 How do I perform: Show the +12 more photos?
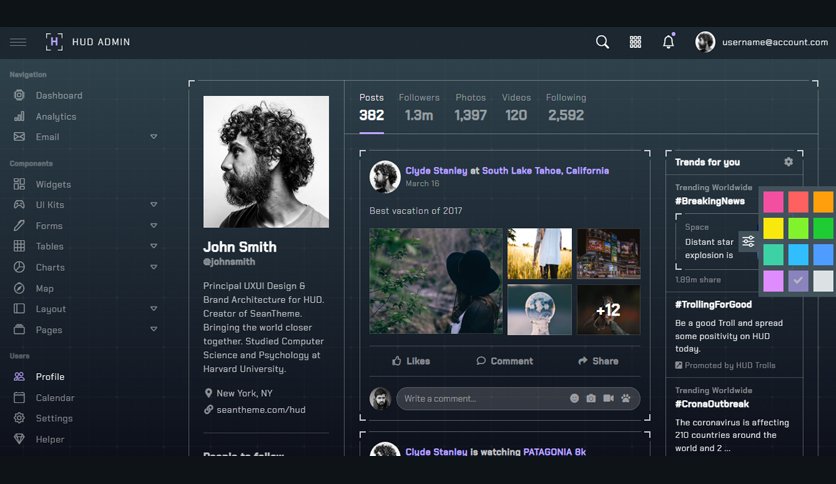[x=608, y=309]
